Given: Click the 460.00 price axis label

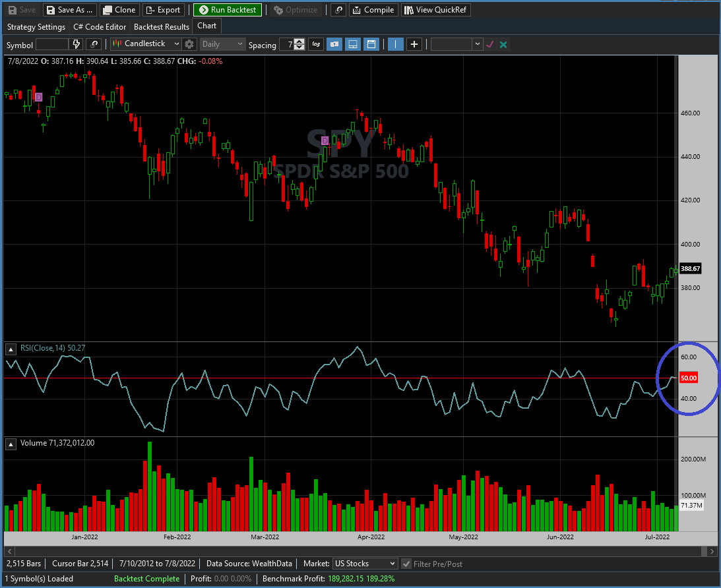Looking at the screenshot, I should coord(690,113).
